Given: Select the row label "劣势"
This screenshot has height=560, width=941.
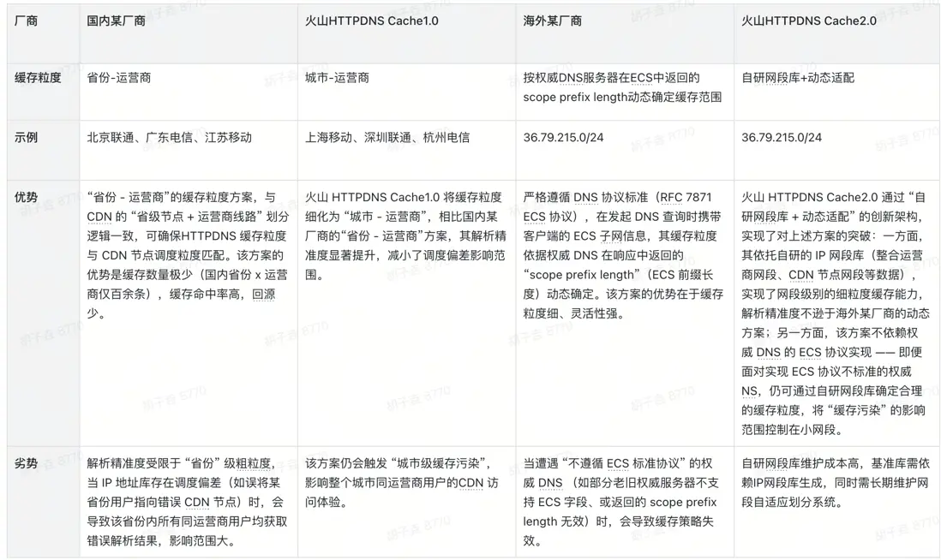Looking at the screenshot, I should point(26,463).
